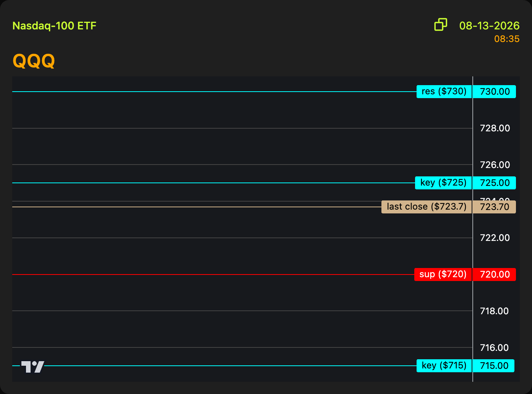Viewport: 532px width, 394px height.
Task: Click the 728.00 price axis label
Action: [x=495, y=128]
